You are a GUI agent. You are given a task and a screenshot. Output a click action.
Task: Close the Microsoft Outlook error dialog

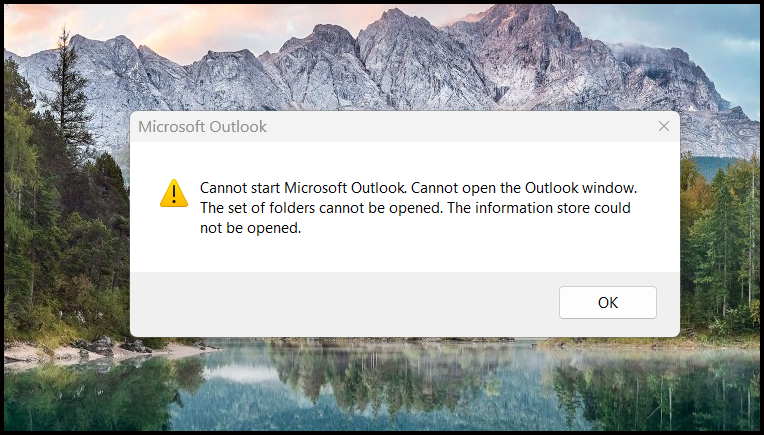(x=664, y=126)
